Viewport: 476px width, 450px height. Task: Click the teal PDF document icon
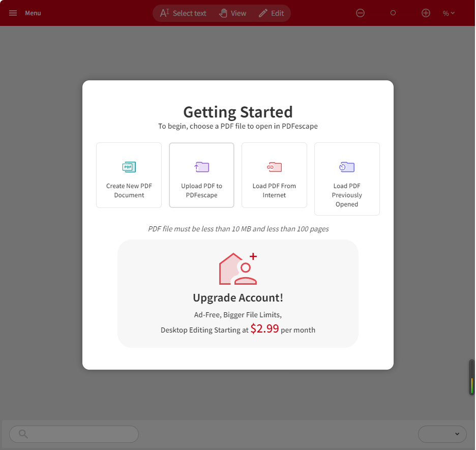129,167
